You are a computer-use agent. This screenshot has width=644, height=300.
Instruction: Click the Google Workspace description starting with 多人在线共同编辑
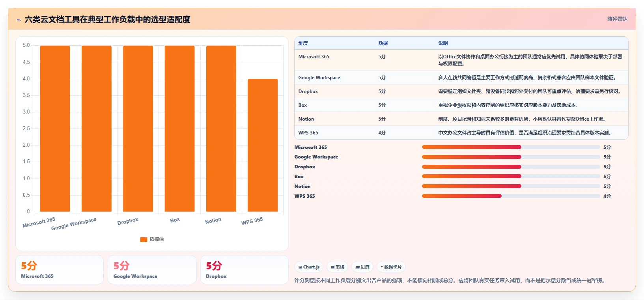[x=528, y=78]
